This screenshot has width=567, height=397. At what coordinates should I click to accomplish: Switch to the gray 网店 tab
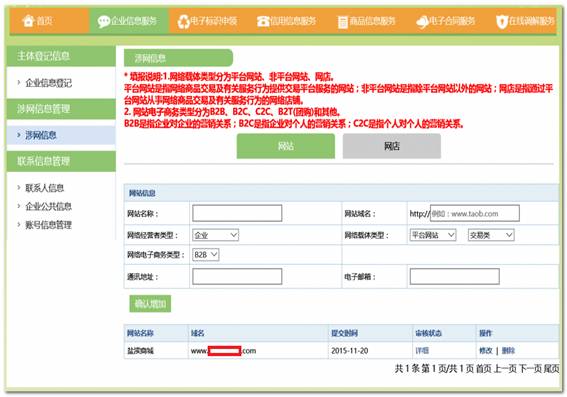point(392,146)
